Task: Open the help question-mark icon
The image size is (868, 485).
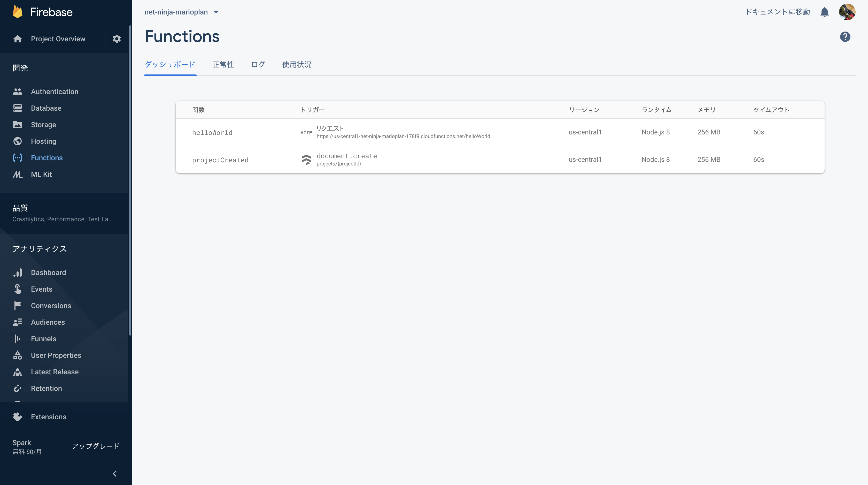Action: (x=845, y=36)
